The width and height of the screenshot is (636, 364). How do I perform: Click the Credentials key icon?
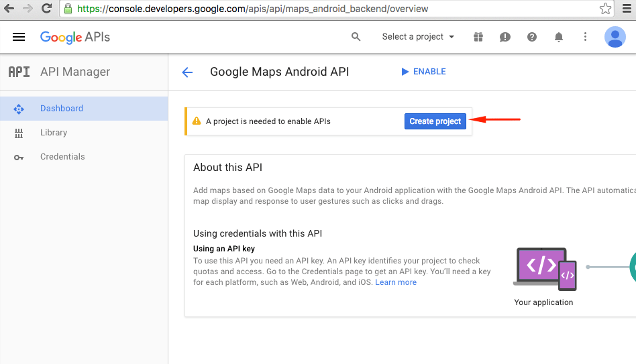point(19,158)
